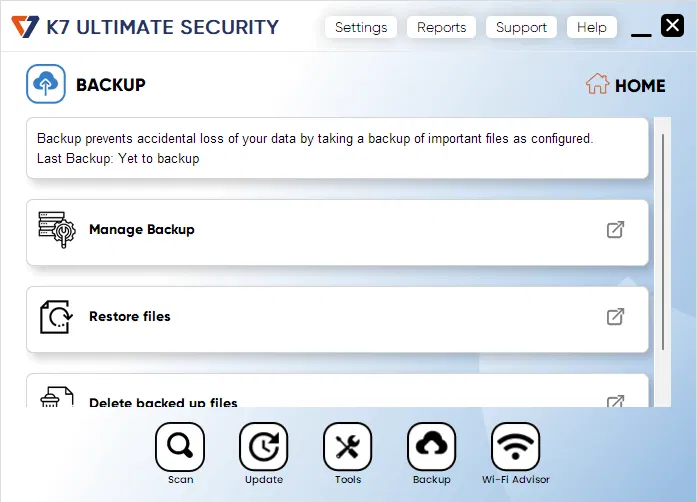Open the Settings menu
The height and width of the screenshot is (502, 697).
coord(361,27)
